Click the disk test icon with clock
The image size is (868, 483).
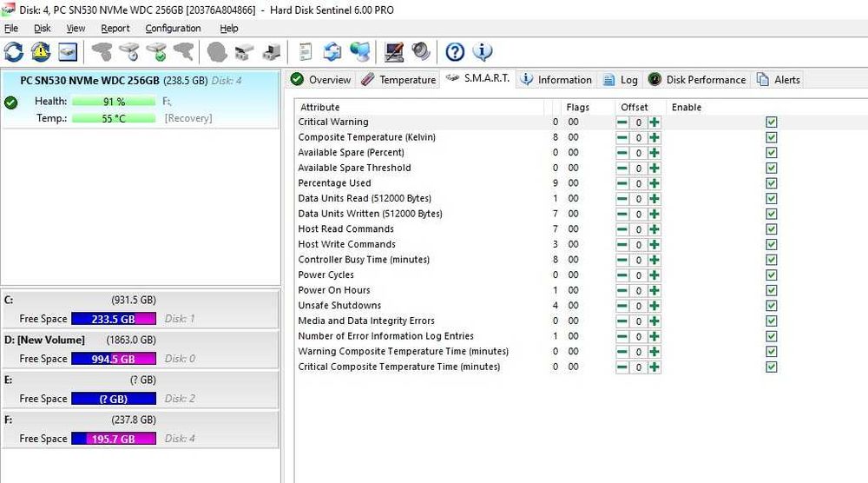129,52
